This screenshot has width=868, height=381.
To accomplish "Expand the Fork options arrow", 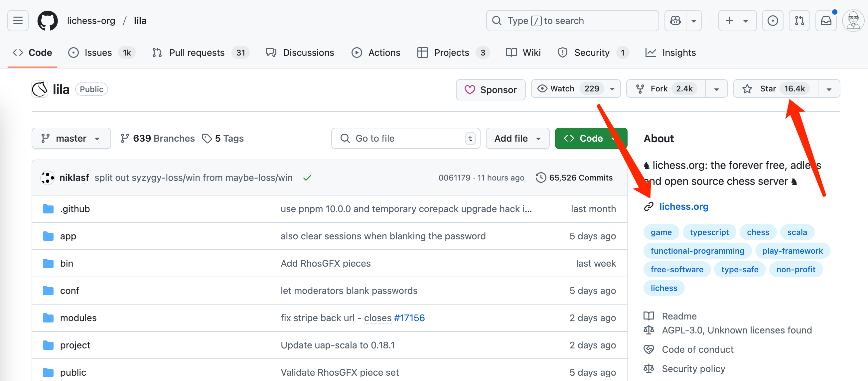I will click(x=717, y=89).
